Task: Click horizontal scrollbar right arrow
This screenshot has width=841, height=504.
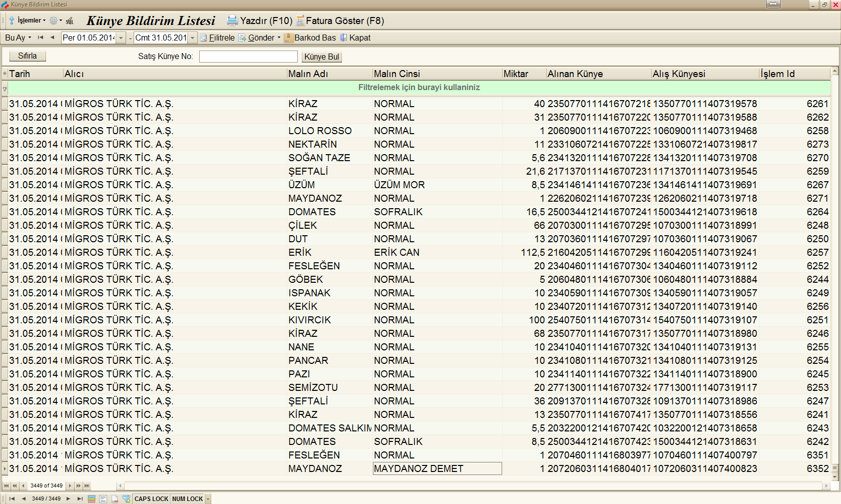Action: (x=826, y=485)
